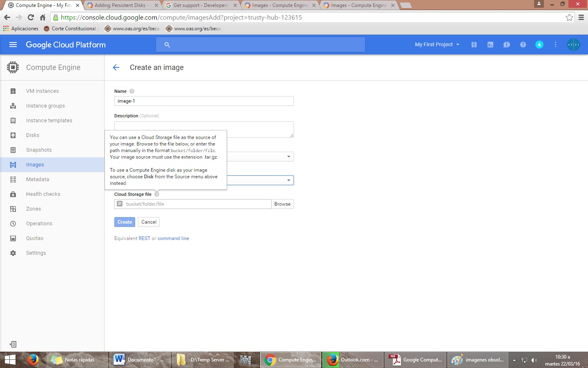588x368 pixels.
Task: Expand the My First Project dropdown
Action: click(x=437, y=45)
